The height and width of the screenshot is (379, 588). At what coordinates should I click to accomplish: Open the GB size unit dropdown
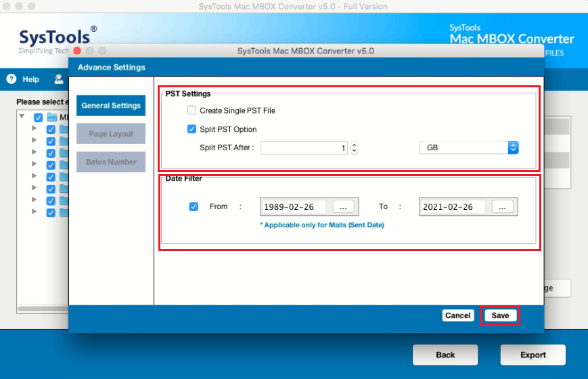coord(469,148)
